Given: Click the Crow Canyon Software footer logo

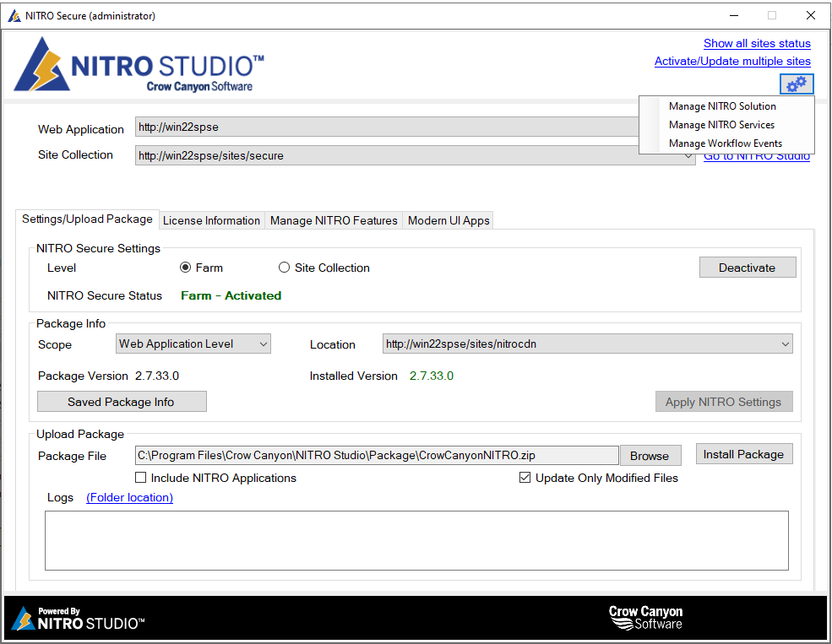Looking at the screenshot, I should 645,618.
